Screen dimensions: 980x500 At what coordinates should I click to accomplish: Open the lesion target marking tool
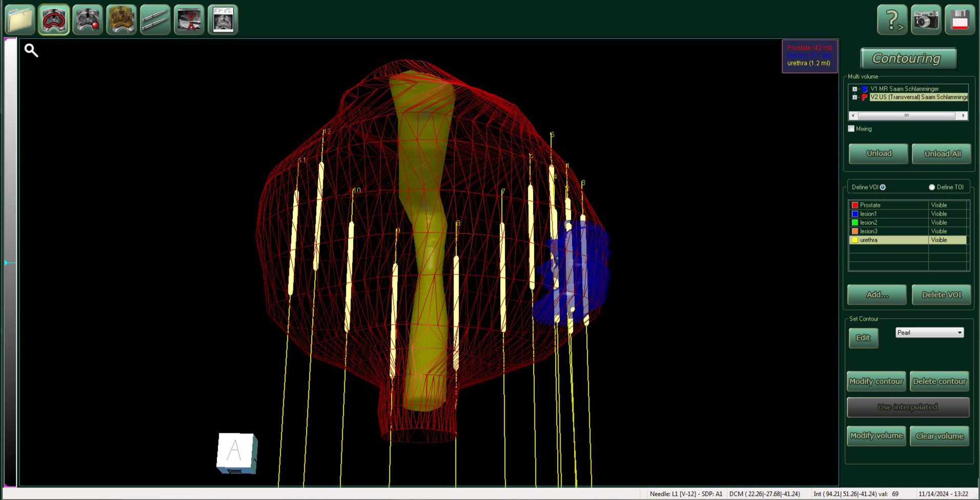[x=88, y=20]
